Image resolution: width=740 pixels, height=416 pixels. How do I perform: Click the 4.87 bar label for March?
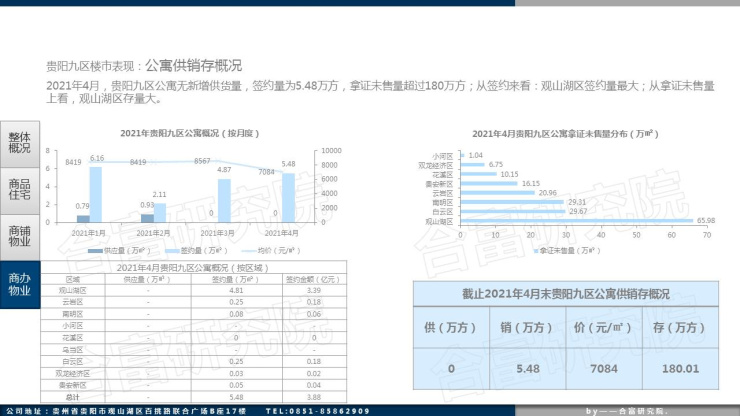[224, 170]
